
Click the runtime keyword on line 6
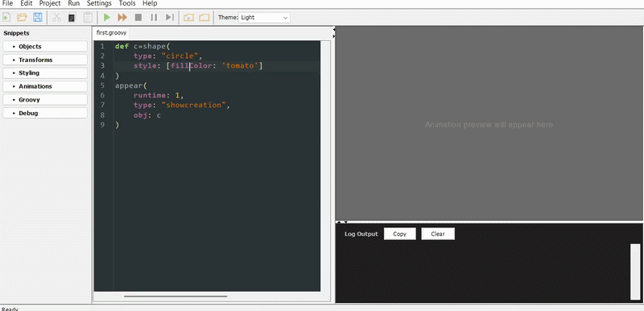click(150, 95)
